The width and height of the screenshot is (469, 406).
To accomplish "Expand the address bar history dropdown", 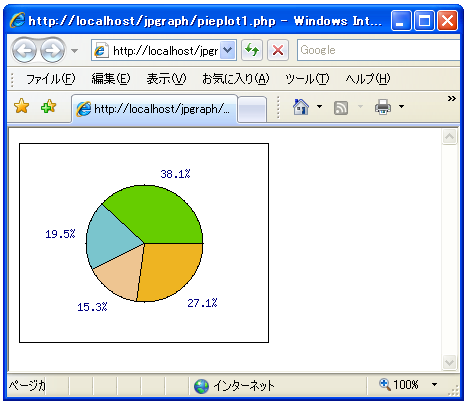I will coord(228,50).
